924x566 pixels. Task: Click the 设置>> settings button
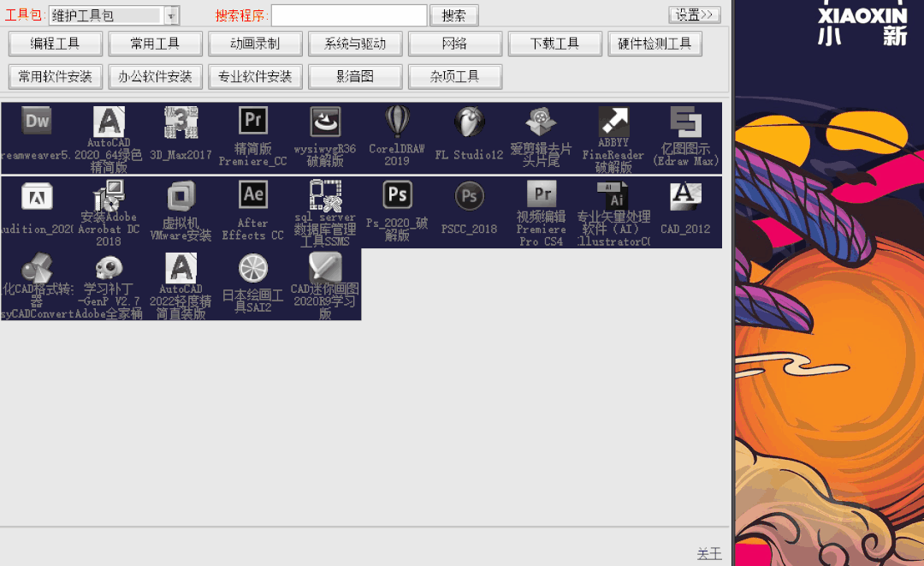click(x=695, y=15)
